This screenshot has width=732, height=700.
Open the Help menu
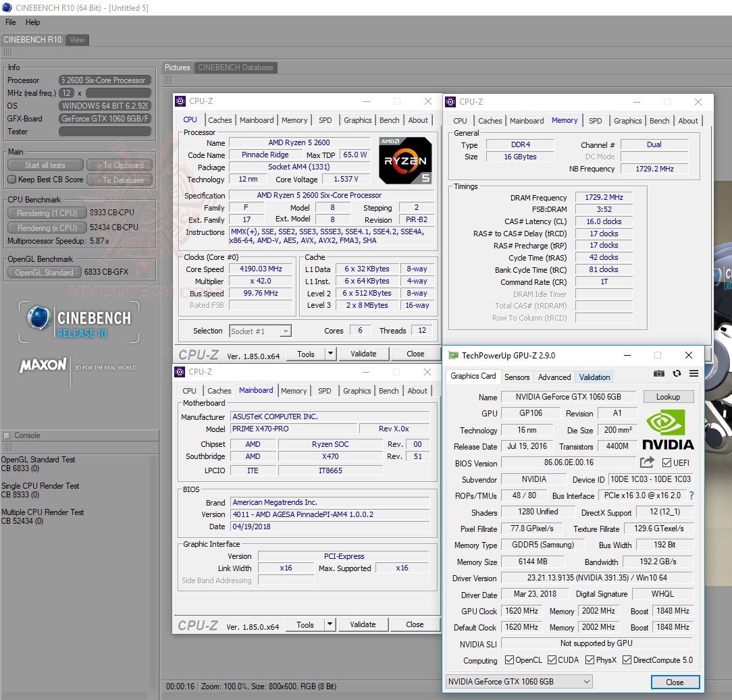(32, 22)
